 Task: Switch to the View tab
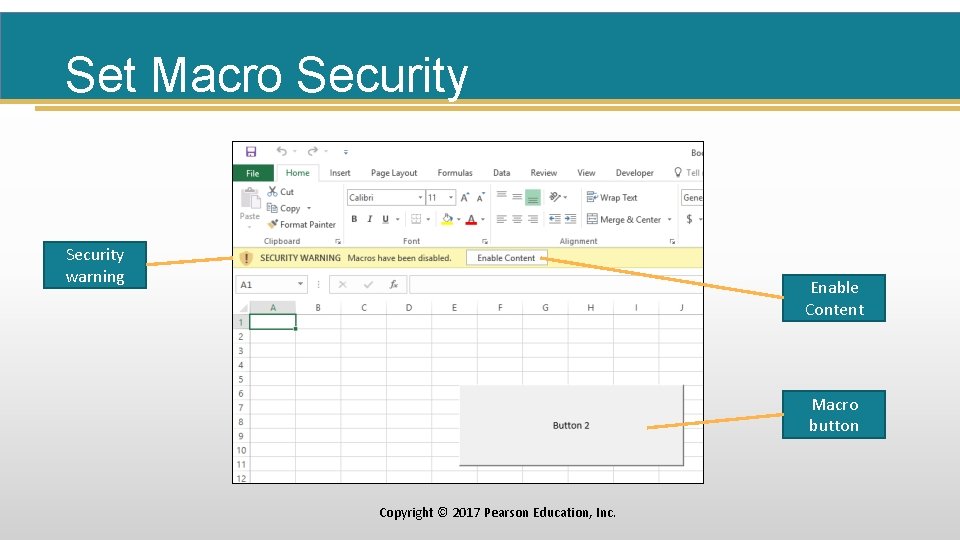(x=586, y=173)
